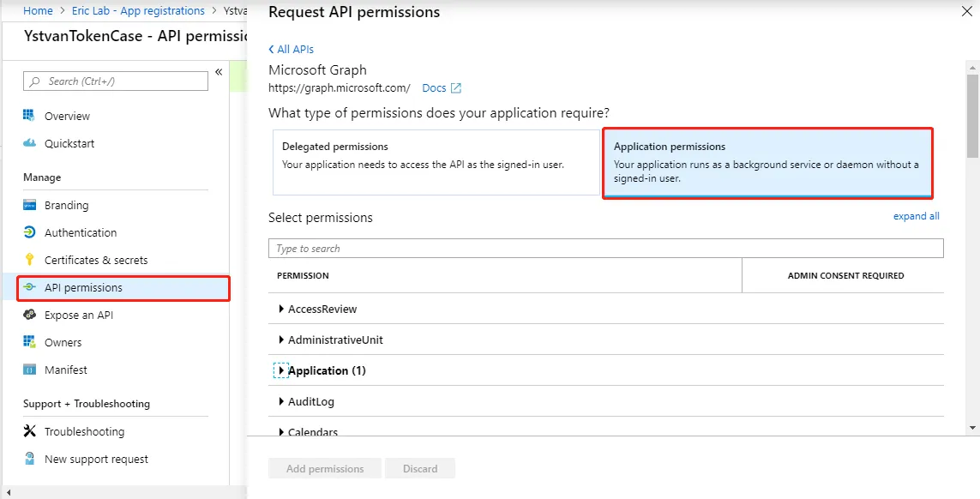The height and width of the screenshot is (499, 980).
Task: Expand the AdministrativeUnit permission group
Action: pos(281,340)
